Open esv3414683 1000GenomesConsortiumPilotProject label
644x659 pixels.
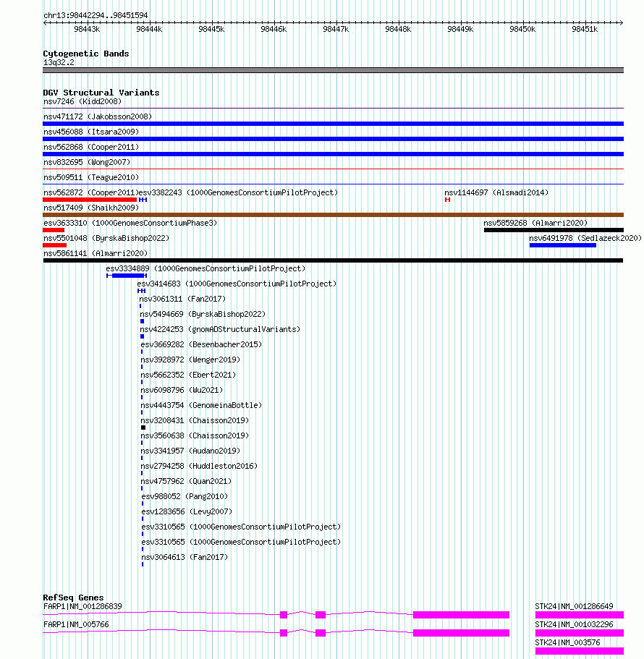[x=237, y=284]
